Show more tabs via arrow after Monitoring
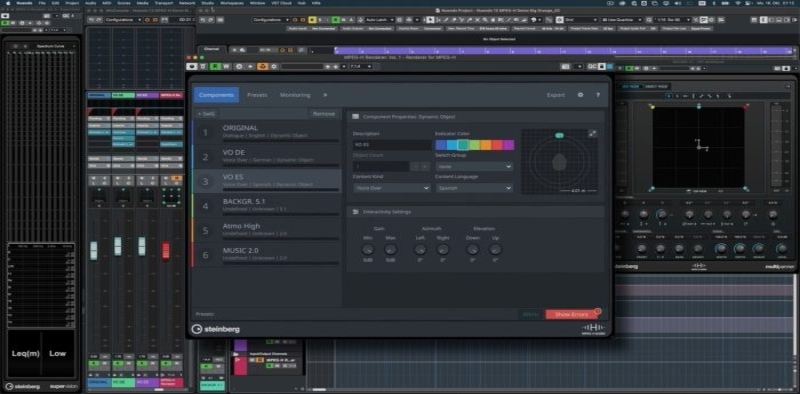Viewport: 800px width, 394px height. (325, 95)
